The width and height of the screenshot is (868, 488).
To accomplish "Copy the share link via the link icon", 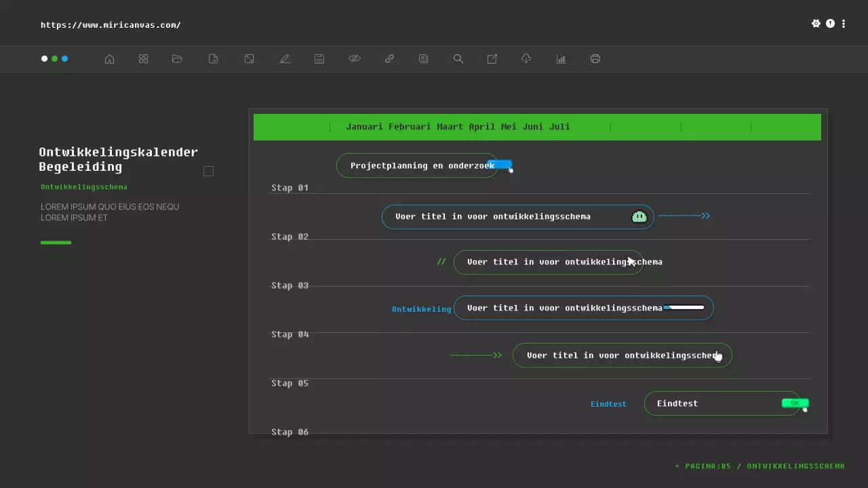I will coord(389,58).
